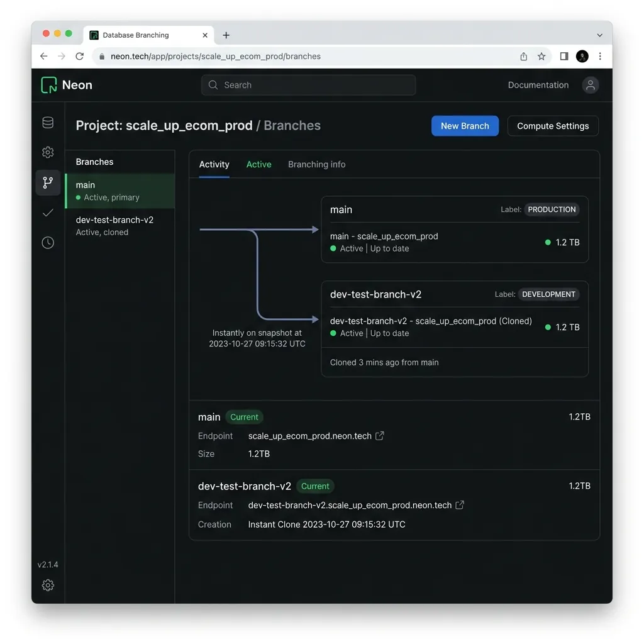Close the Database Branching tab
This screenshot has width=644, height=644.
pos(205,35)
